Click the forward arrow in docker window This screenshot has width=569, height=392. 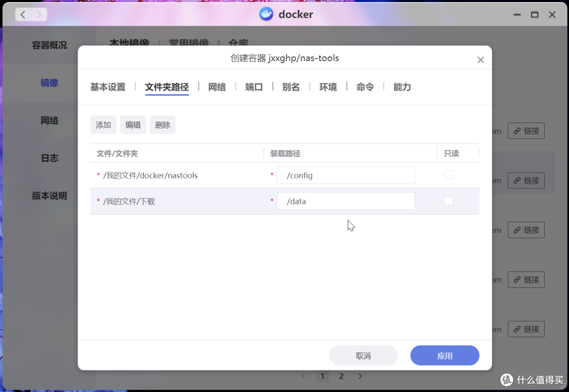pos(39,15)
